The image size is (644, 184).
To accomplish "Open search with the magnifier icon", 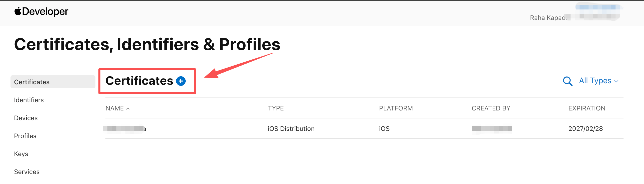I will (x=567, y=81).
